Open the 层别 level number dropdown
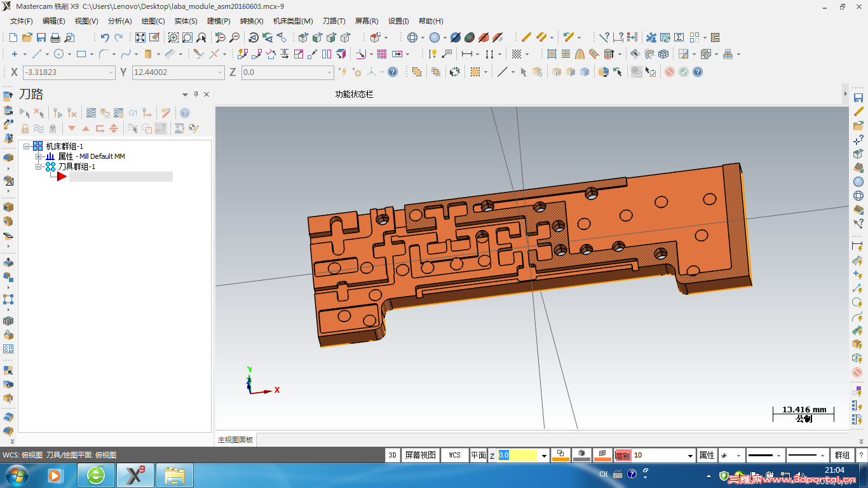This screenshot has height=488, width=868. pyautogui.click(x=691, y=456)
